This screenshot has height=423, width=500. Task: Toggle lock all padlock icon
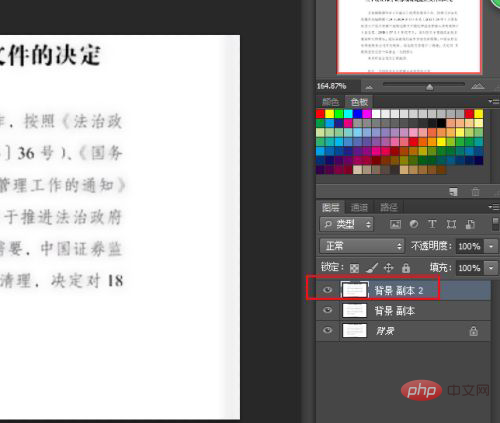click(x=406, y=268)
